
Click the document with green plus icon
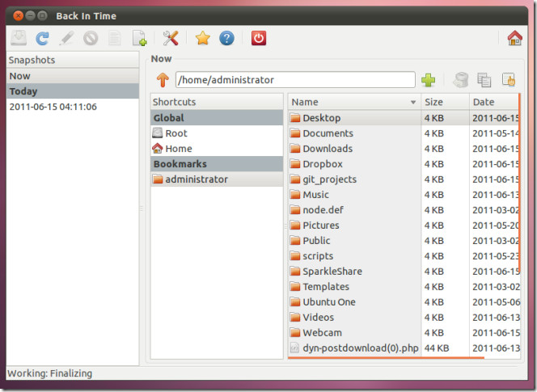139,38
